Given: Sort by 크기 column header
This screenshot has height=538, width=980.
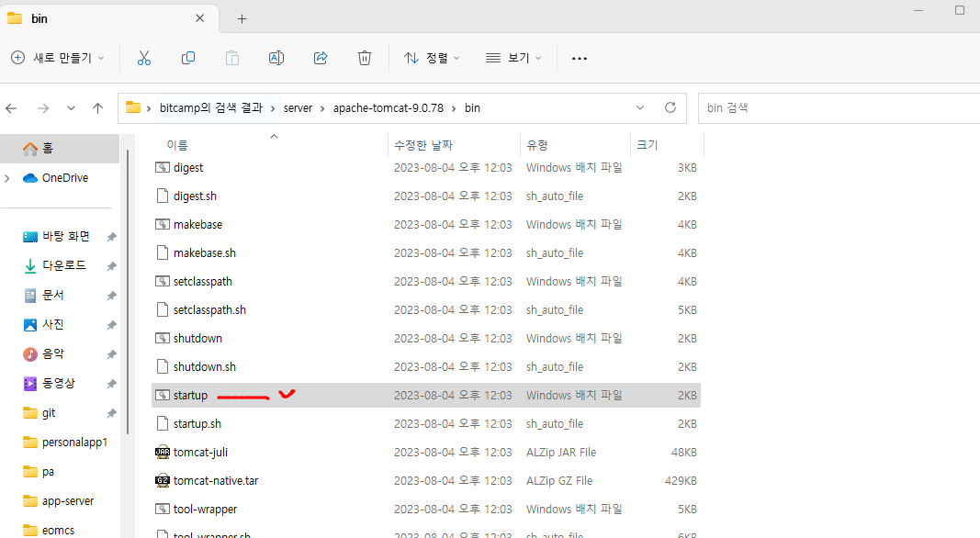Looking at the screenshot, I should point(647,145).
